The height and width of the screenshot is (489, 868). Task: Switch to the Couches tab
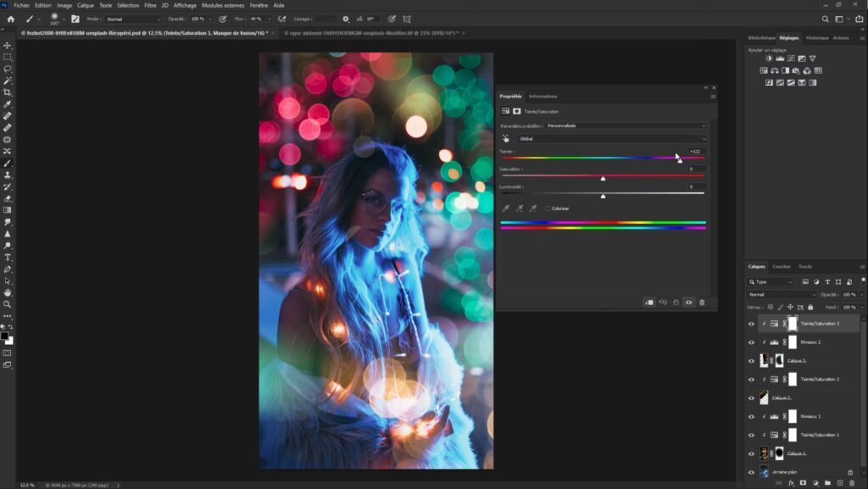[x=781, y=266]
